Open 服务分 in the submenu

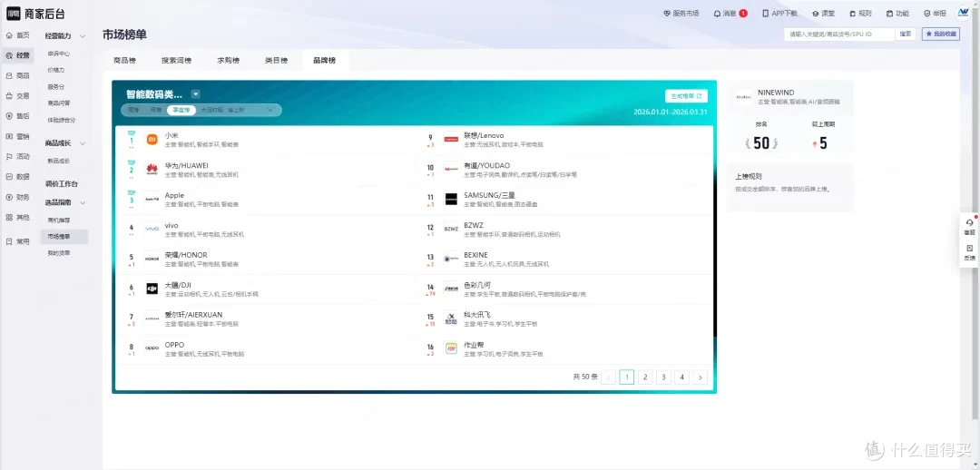(56, 87)
